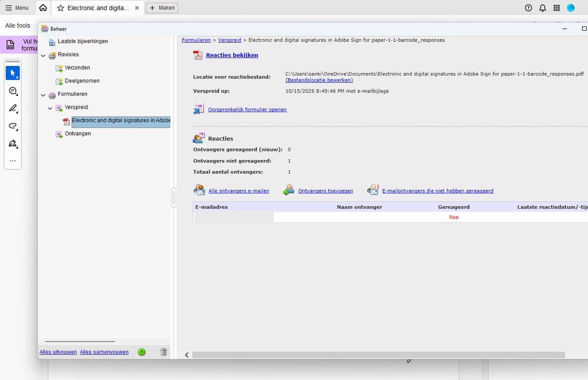Star the Electronic and digital tab document
The height and width of the screenshot is (380, 588).
61,8
